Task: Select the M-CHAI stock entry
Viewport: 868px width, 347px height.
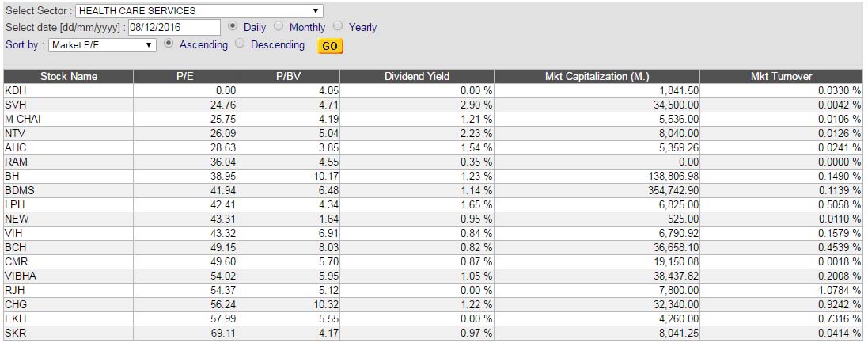Action: tap(22, 120)
